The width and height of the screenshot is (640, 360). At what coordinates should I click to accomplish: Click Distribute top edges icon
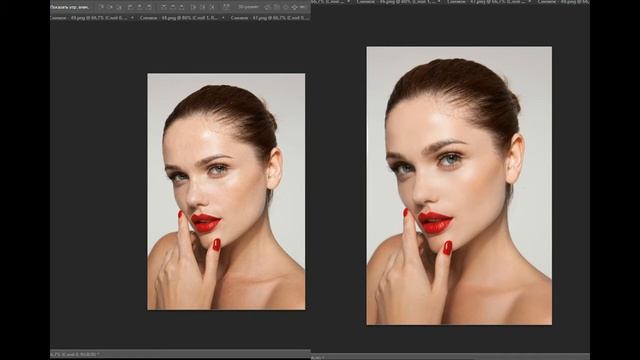coord(164,7)
